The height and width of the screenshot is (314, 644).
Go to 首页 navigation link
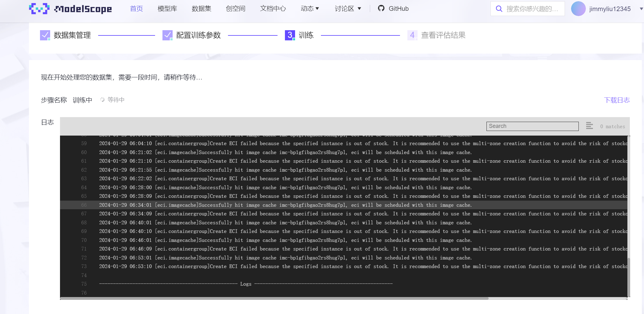pyautogui.click(x=136, y=9)
